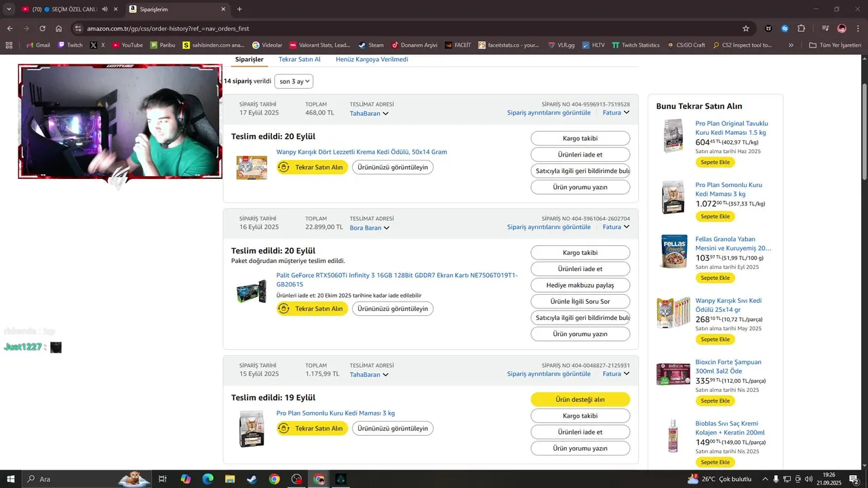Open the notification center icon
This screenshot has width=868, height=488.
tap(854, 479)
